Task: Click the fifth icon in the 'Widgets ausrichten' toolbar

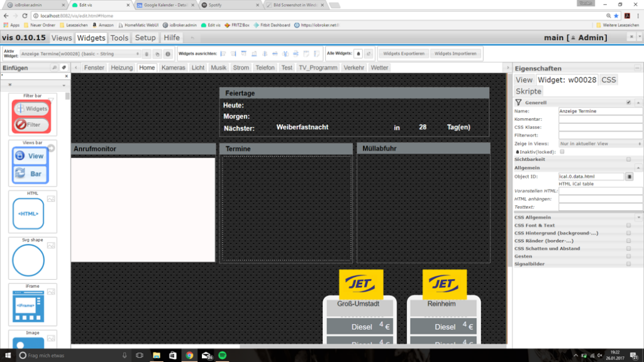Action: click(265, 54)
